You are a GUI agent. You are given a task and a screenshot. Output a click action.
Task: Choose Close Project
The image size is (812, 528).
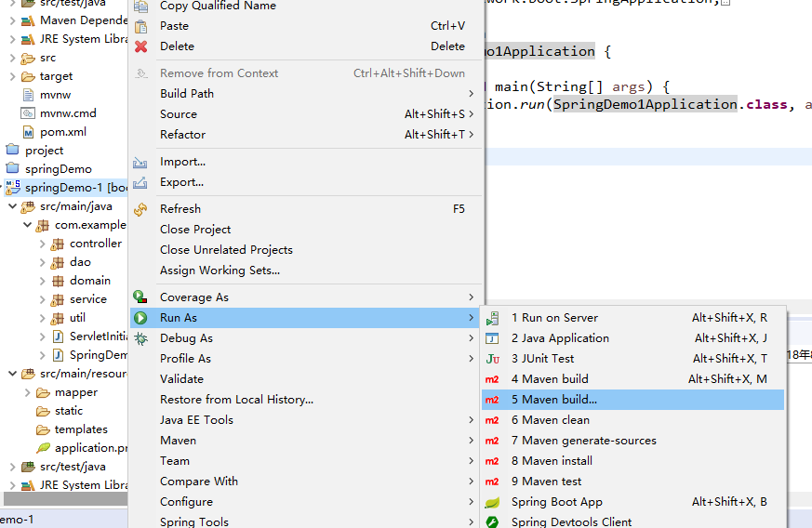305,230
